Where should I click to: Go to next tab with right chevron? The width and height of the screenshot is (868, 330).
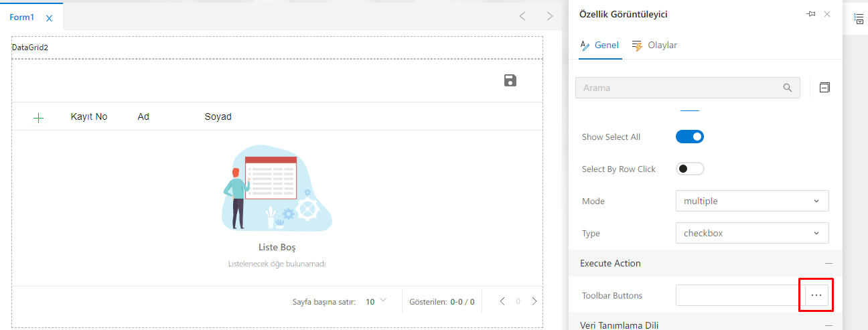point(550,16)
